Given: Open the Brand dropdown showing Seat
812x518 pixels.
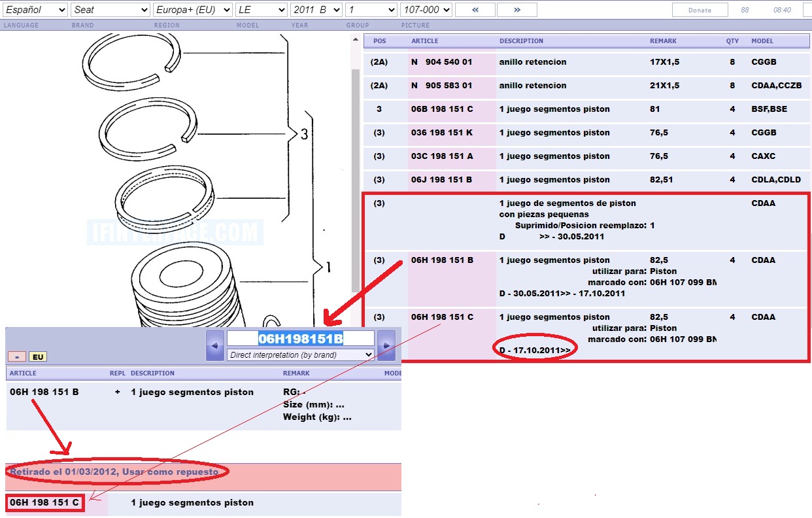Looking at the screenshot, I should click(110, 10).
